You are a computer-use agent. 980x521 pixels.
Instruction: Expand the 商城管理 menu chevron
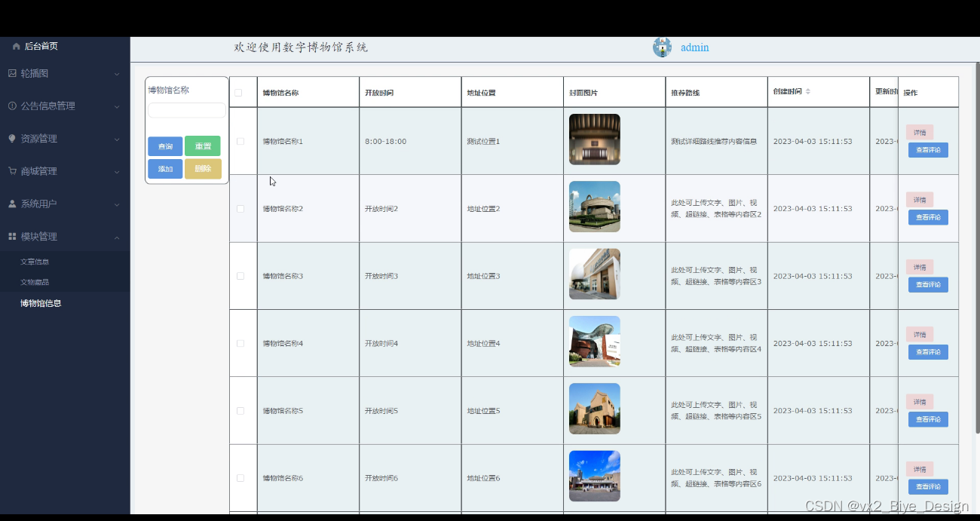117,171
